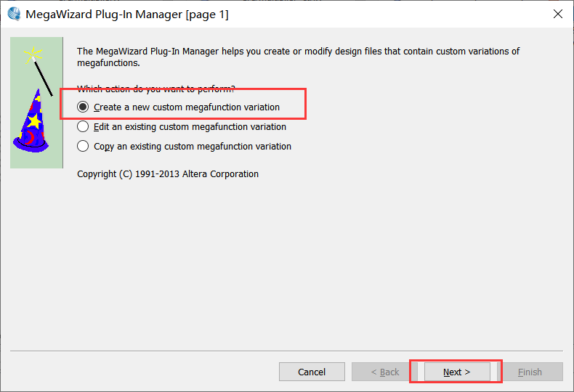Click the 'Create a new custom megafunction variation' label text
This screenshot has height=392, width=574.
pyautogui.click(x=187, y=107)
